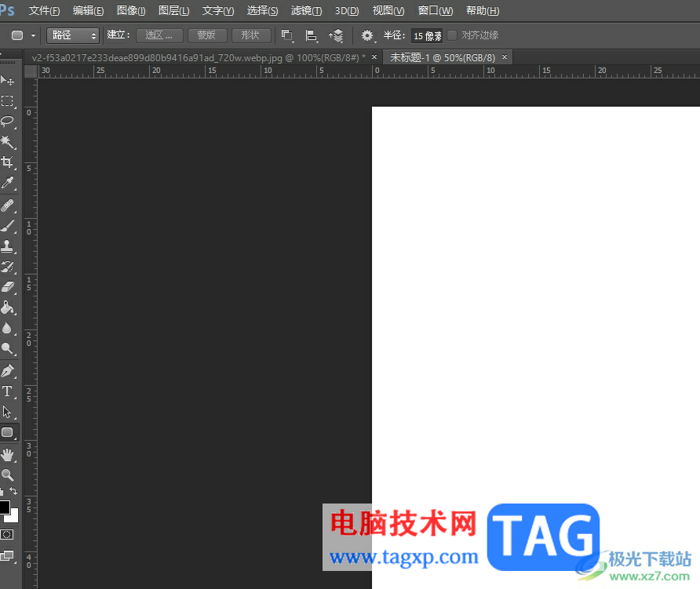Select the Lasso tool
The image size is (700, 589).
coord(7,122)
